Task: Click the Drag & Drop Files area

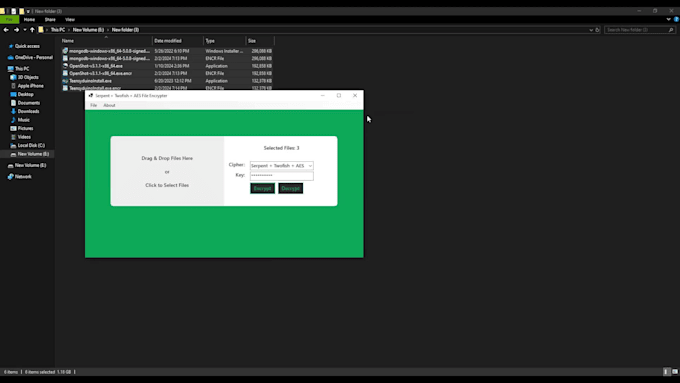Action: pyautogui.click(x=167, y=171)
